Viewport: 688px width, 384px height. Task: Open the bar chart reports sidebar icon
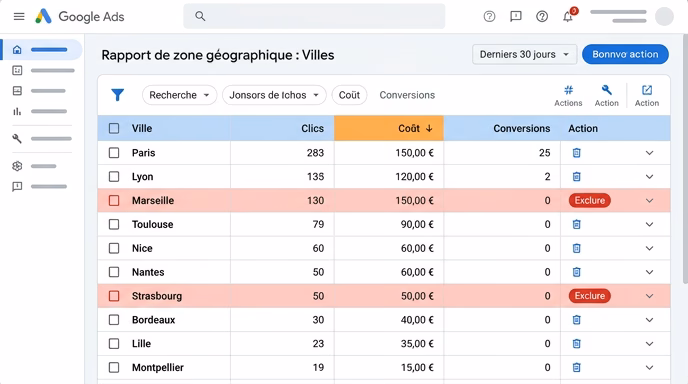17,111
